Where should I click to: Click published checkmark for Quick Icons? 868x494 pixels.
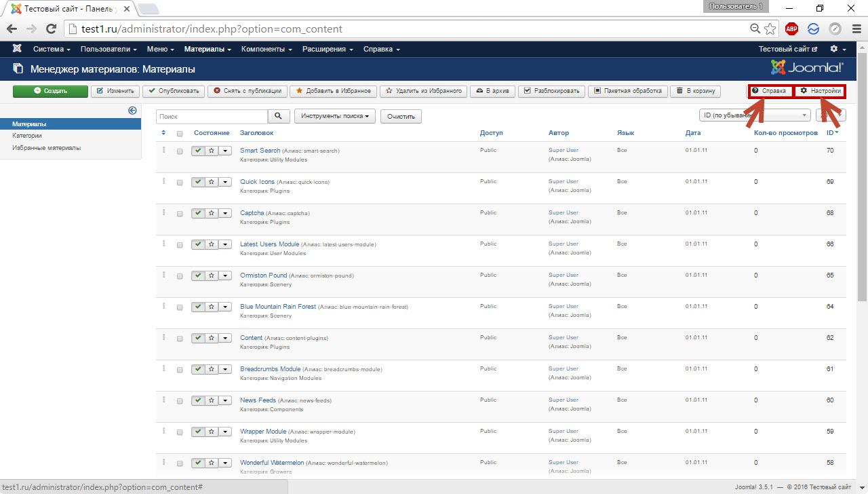coord(198,183)
